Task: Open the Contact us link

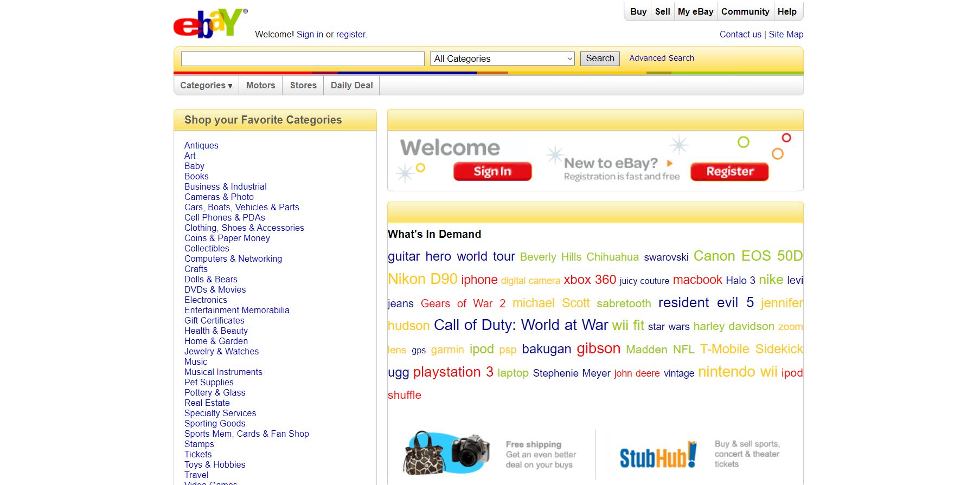Action: 740,34
